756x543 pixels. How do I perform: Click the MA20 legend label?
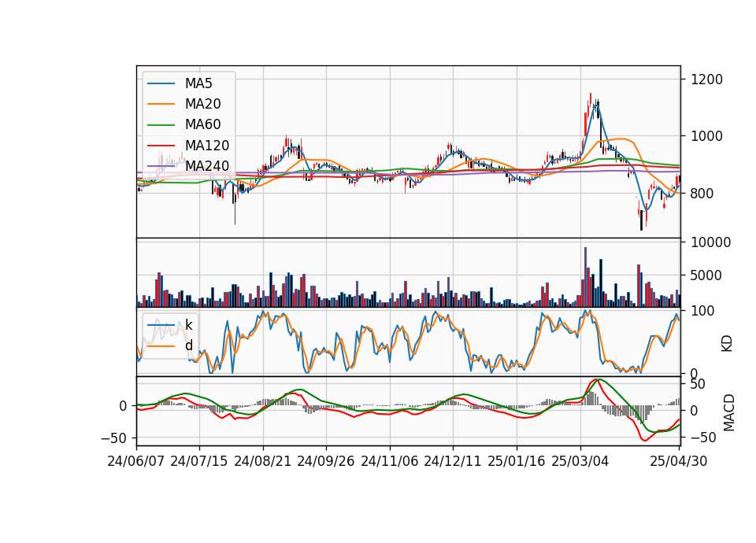(x=203, y=104)
